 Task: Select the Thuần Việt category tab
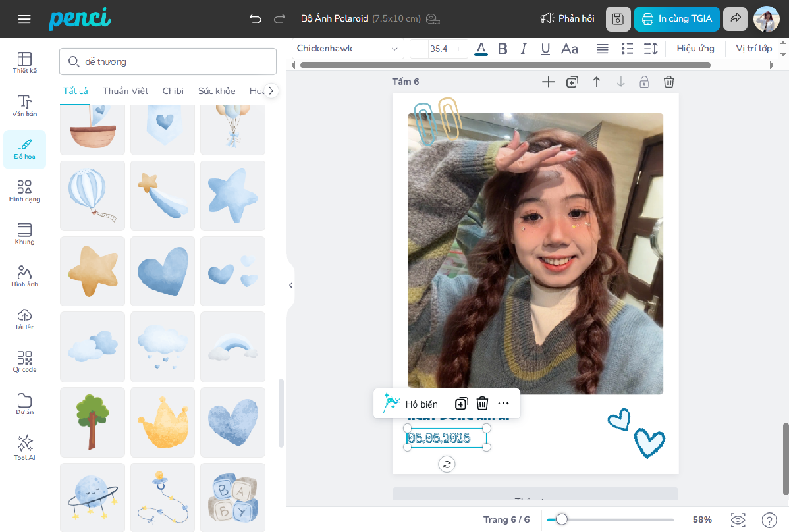point(125,91)
